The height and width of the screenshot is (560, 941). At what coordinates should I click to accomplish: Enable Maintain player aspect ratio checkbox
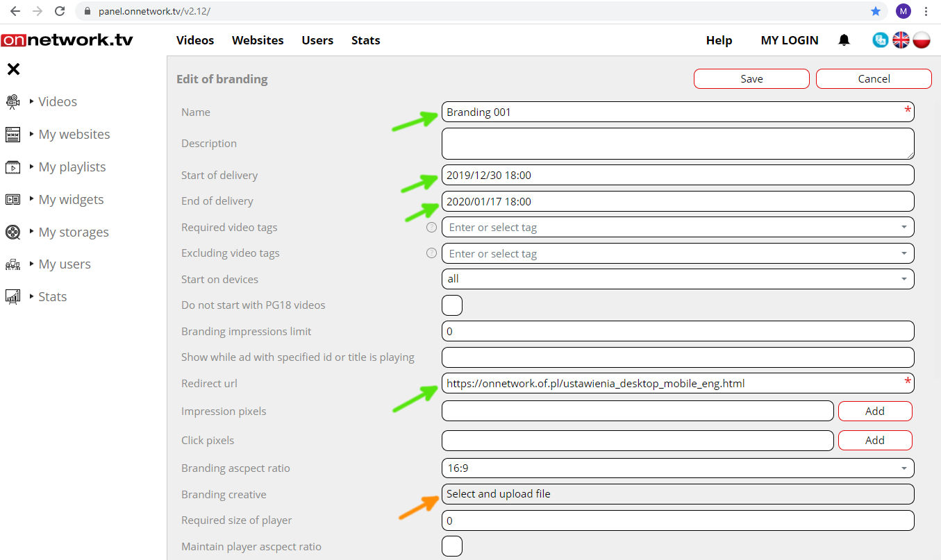tap(452, 547)
